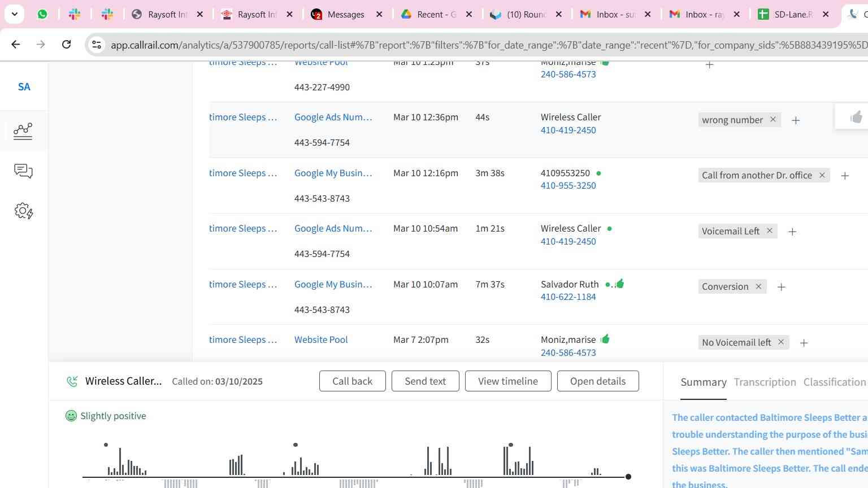Click the "Conversion" tag label
This screenshot has height=488, width=868.
pyautogui.click(x=725, y=286)
